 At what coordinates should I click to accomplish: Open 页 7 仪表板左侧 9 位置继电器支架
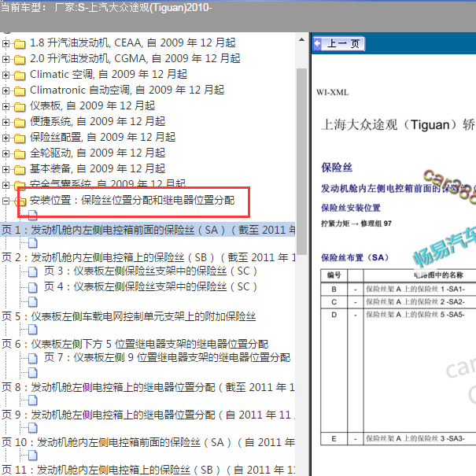pyautogui.click(x=167, y=358)
